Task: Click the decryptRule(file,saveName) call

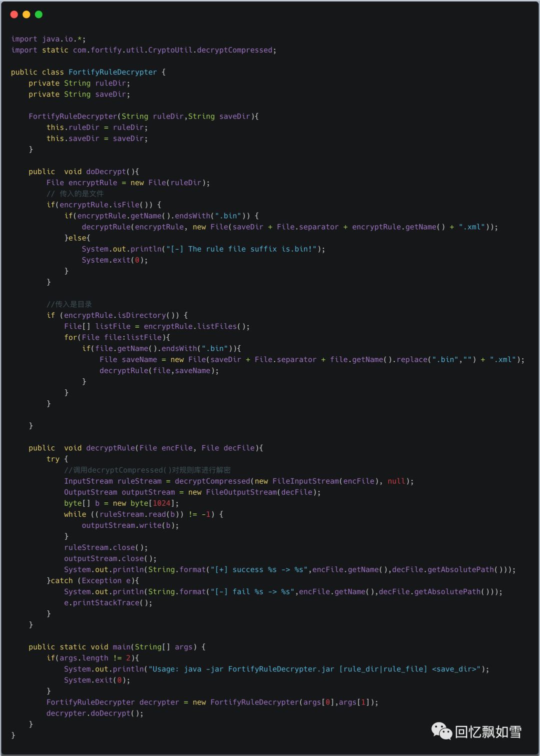Action: 159,371
